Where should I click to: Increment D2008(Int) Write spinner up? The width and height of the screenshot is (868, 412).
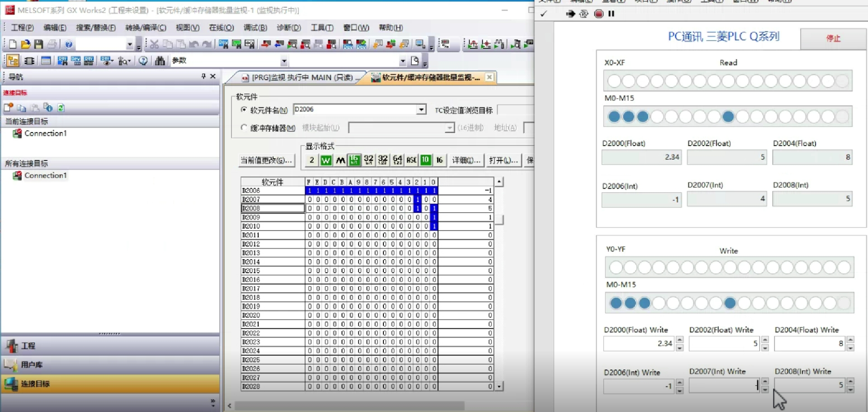[x=850, y=381]
